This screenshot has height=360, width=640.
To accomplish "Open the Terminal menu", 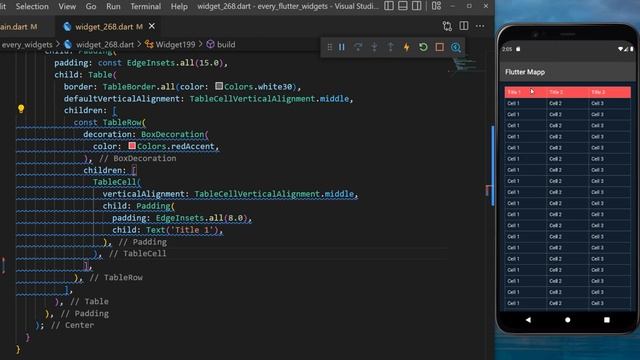I will [x=146, y=7].
